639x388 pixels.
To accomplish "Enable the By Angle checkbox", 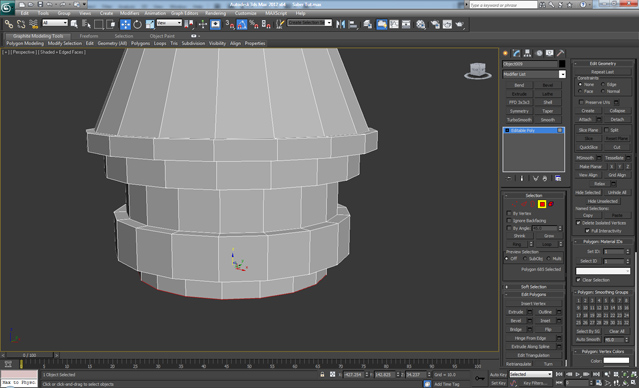I will (509, 228).
